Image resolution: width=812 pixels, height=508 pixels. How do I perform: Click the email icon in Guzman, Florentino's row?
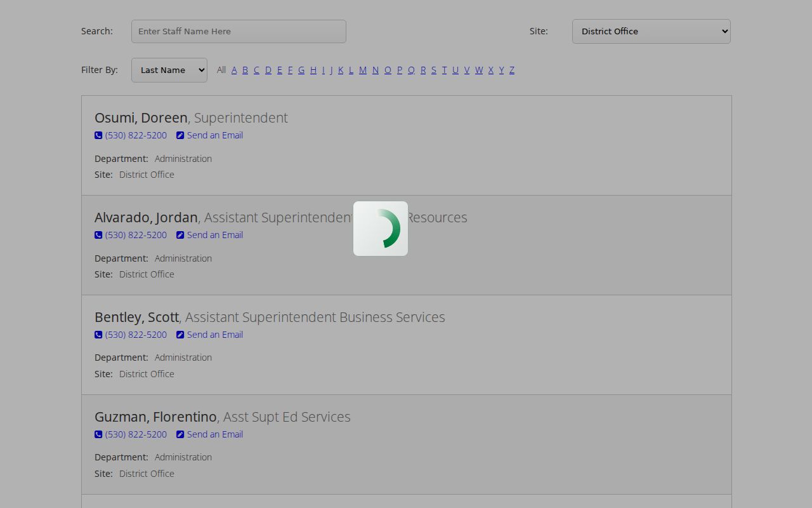pyautogui.click(x=180, y=434)
